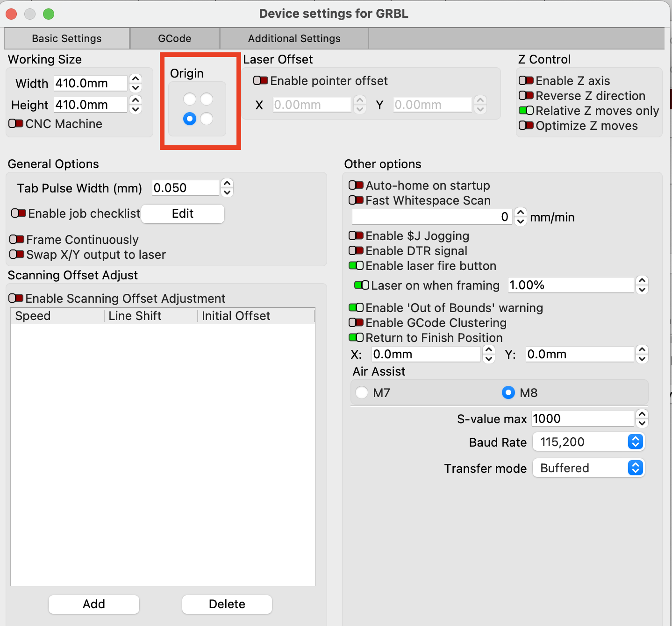Switch to the Basic Settings tab
Viewport: 672px width, 626px height.
click(x=67, y=38)
